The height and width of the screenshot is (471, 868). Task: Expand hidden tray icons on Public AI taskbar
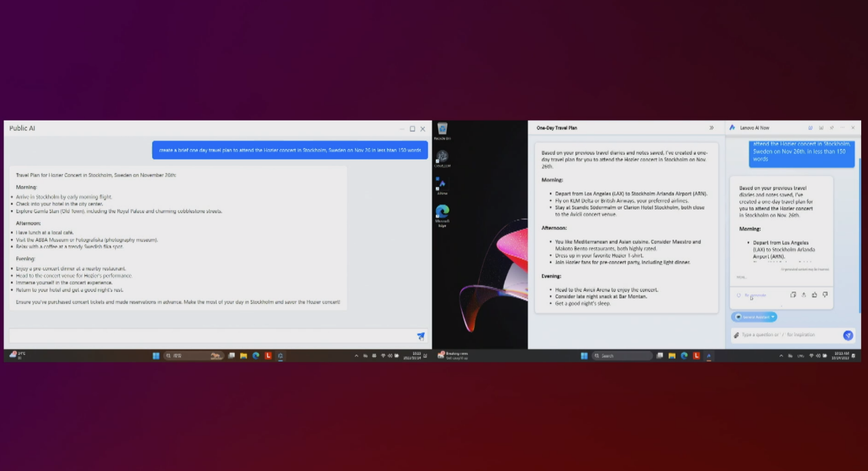(x=356, y=356)
